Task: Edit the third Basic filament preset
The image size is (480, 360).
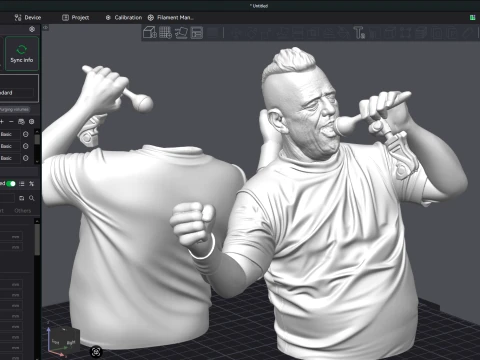Action: pos(26,158)
